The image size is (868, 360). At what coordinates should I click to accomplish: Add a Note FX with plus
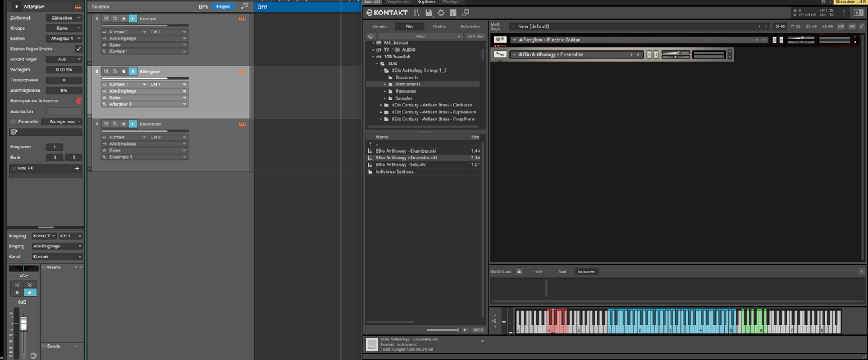pos(77,168)
